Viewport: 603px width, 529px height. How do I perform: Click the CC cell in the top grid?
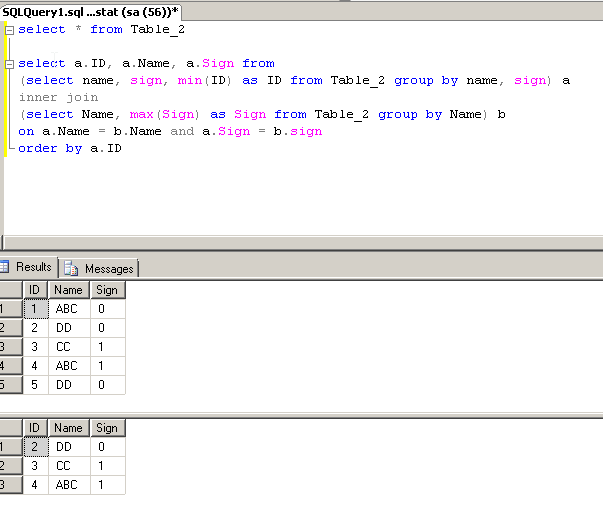(x=67, y=347)
